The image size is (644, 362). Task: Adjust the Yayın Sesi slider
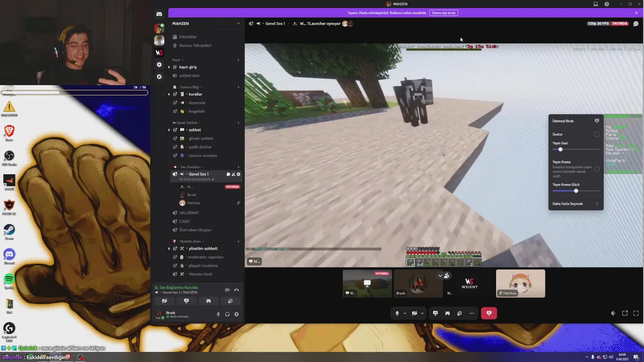(x=576, y=149)
